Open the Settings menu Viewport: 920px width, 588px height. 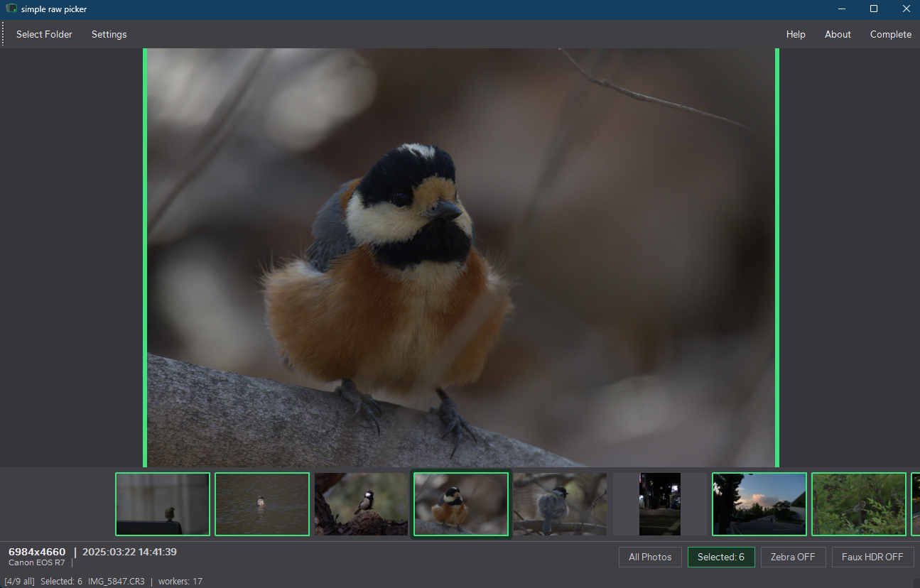click(109, 33)
